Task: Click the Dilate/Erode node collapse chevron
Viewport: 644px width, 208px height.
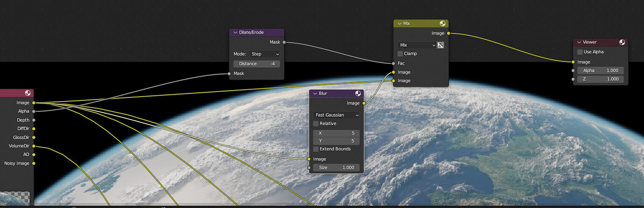Action: [235, 33]
